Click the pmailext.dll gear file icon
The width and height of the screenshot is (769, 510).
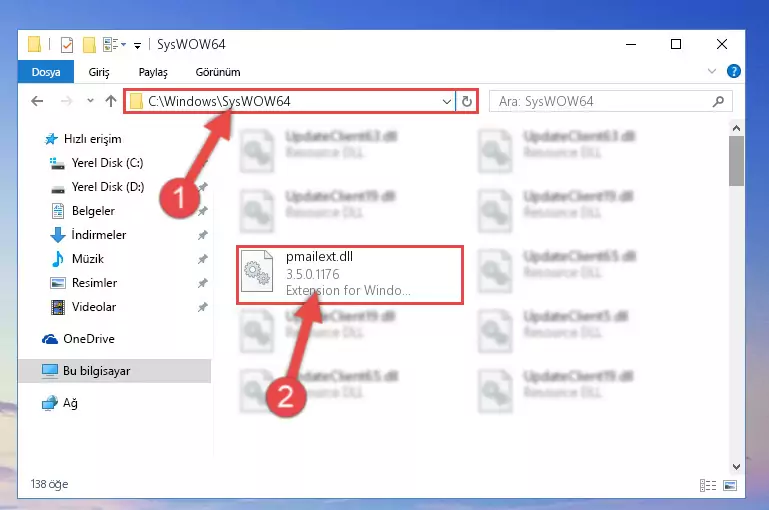coord(257,271)
